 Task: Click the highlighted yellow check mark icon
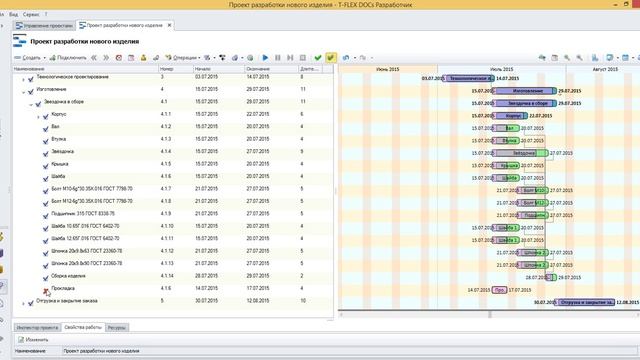(x=331, y=58)
